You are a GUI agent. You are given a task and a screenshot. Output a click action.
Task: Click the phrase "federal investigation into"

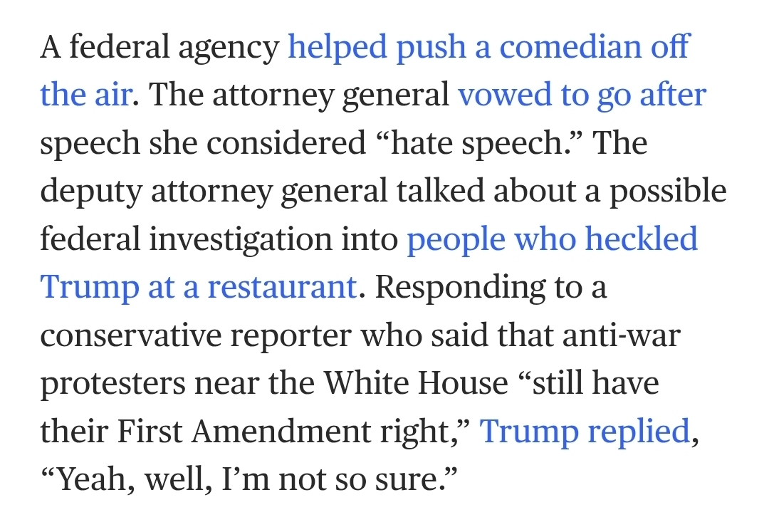[x=219, y=239]
